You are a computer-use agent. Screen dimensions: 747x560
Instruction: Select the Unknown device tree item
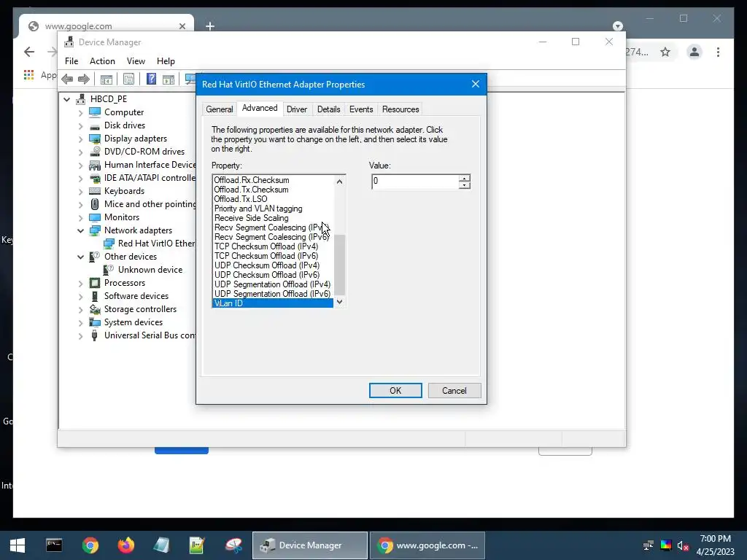(x=150, y=270)
